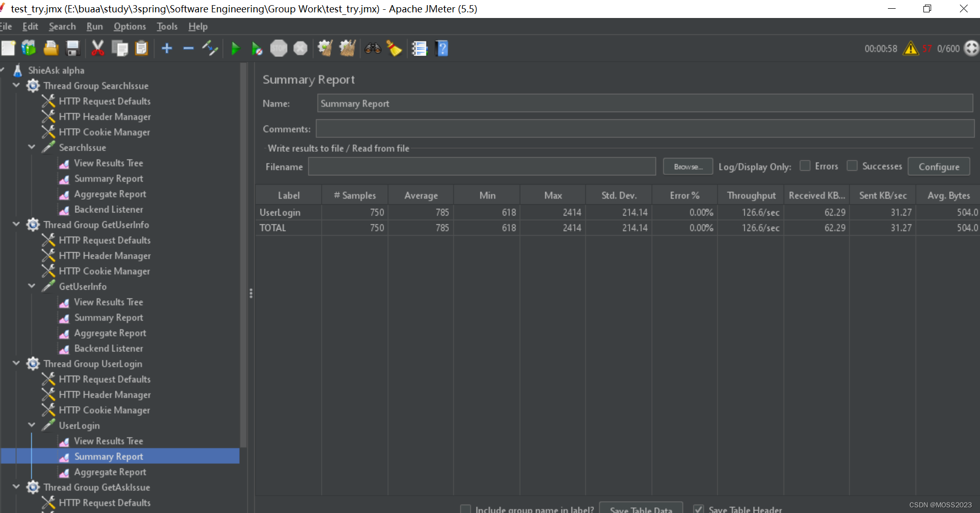980x513 pixels.
Task: Click the Paste clipboard icon
Action: click(141, 48)
